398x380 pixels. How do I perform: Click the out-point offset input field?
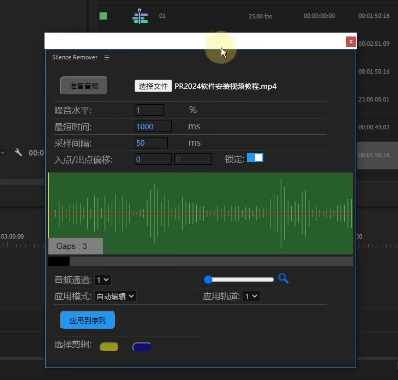(193, 159)
